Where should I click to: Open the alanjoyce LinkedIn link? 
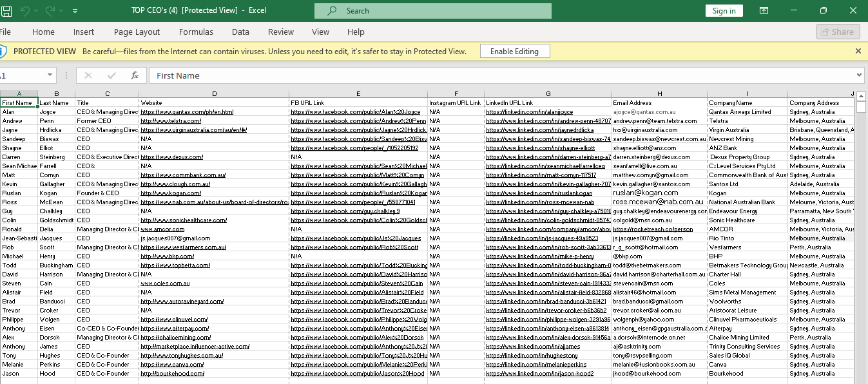(x=529, y=112)
